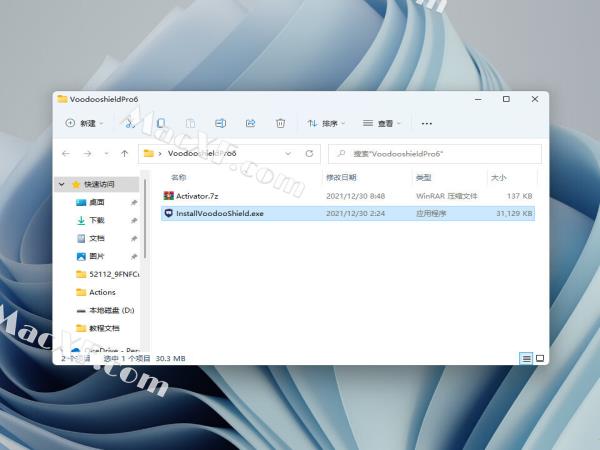Sort by Name (名称) column header
This screenshot has height=450, width=600.
pos(178,177)
